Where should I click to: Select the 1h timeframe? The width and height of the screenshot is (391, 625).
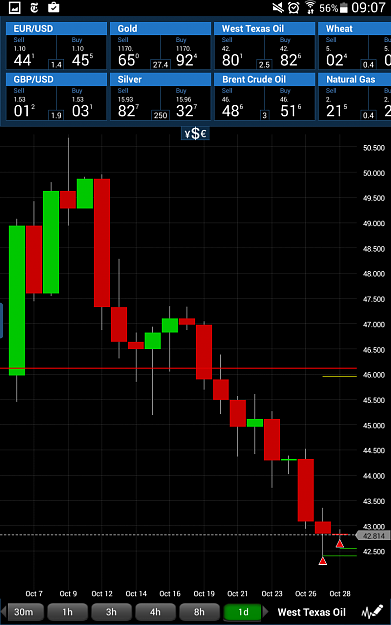[x=67, y=612]
